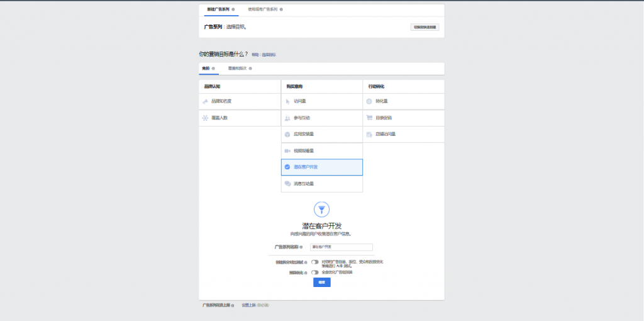Click the blue 继续 continue button
This screenshot has height=321, width=644.
pyautogui.click(x=321, y=283)
